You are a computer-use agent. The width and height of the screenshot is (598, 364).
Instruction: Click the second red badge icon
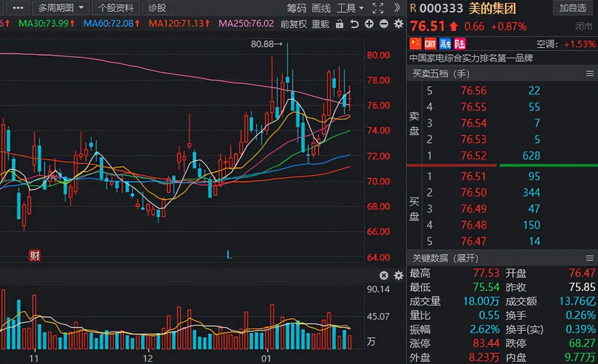coord(430,44)
